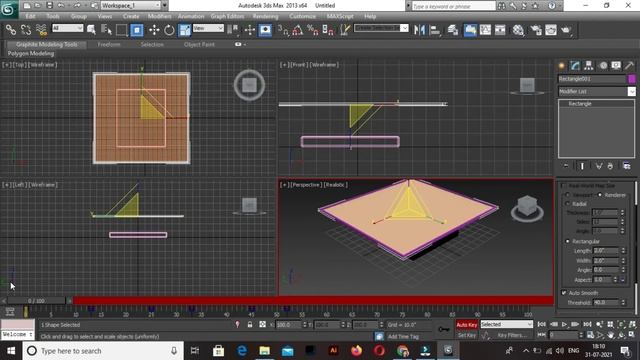Select the Rectangular radio button
Viewport: 640px width, 360px height.
(x=568, y=241)
